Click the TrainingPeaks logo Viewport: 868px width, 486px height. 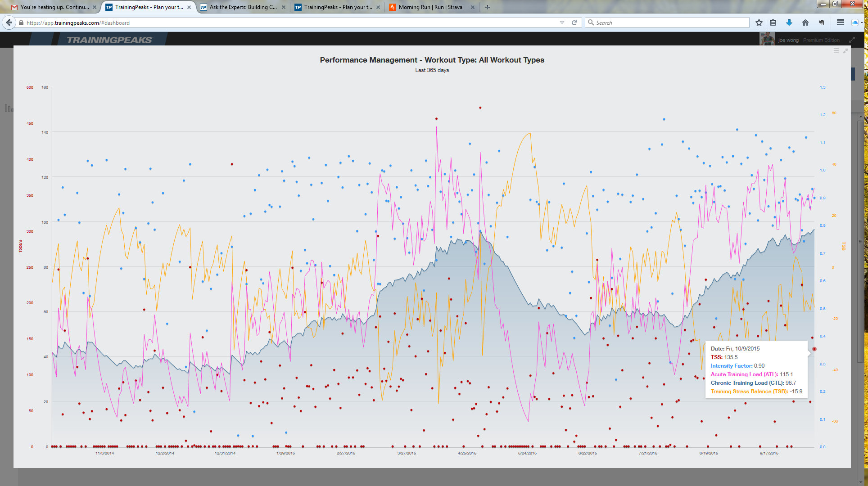(x=109, y=40)
